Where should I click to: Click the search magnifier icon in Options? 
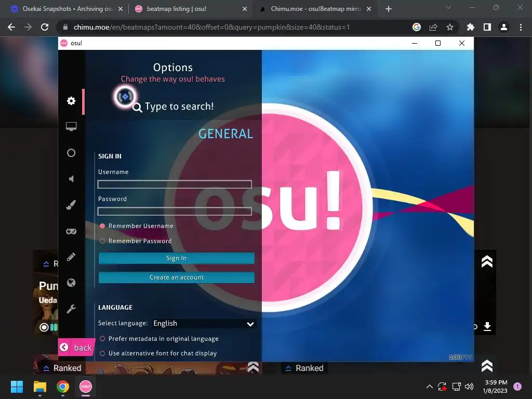pyautogui.click(x=137, y=108)
